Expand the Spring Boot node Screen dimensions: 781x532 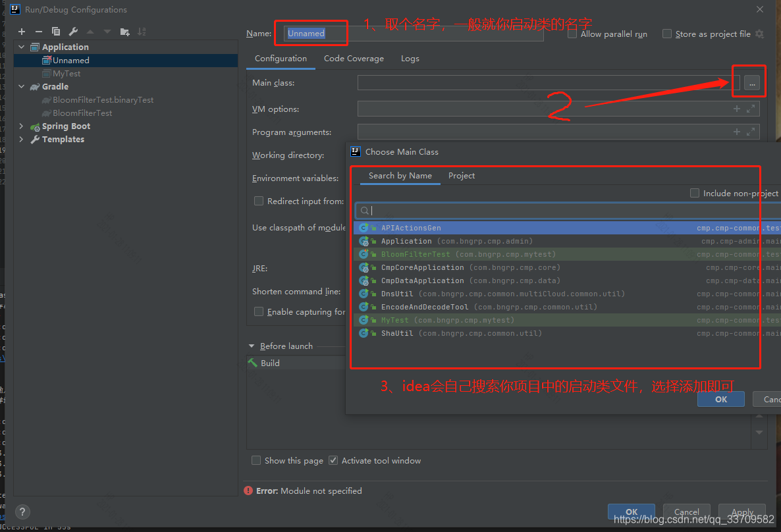tap(22, 126)
